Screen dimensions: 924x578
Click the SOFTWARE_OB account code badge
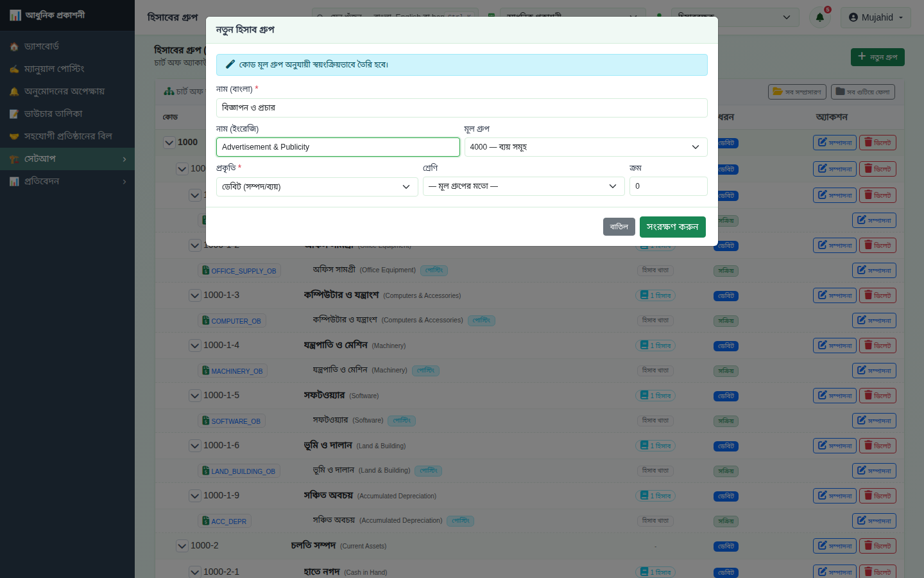point(232,421)
